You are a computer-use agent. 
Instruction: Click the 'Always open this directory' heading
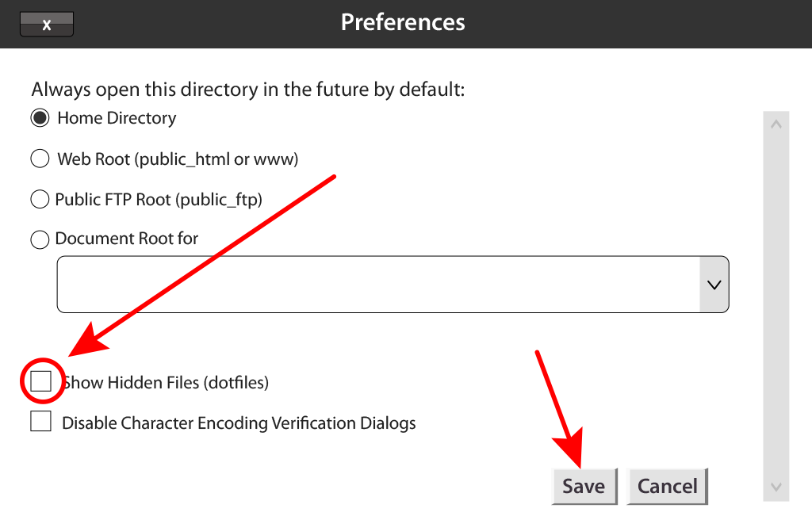tap(247, 90)
